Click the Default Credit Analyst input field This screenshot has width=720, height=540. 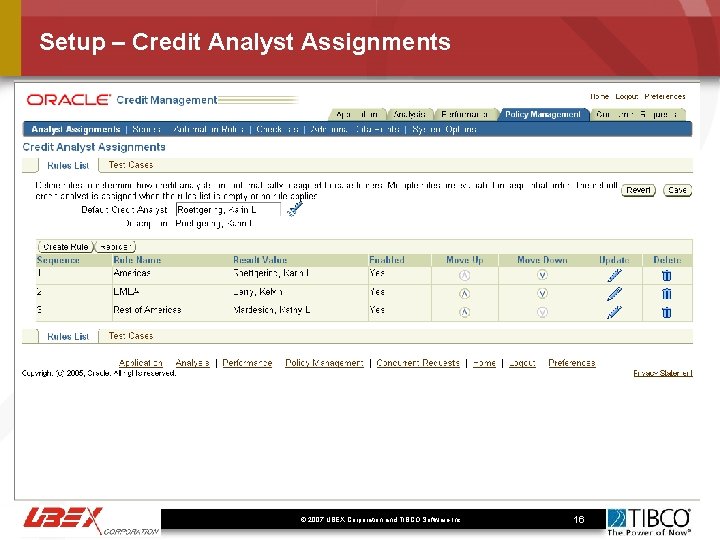(228, 210)
